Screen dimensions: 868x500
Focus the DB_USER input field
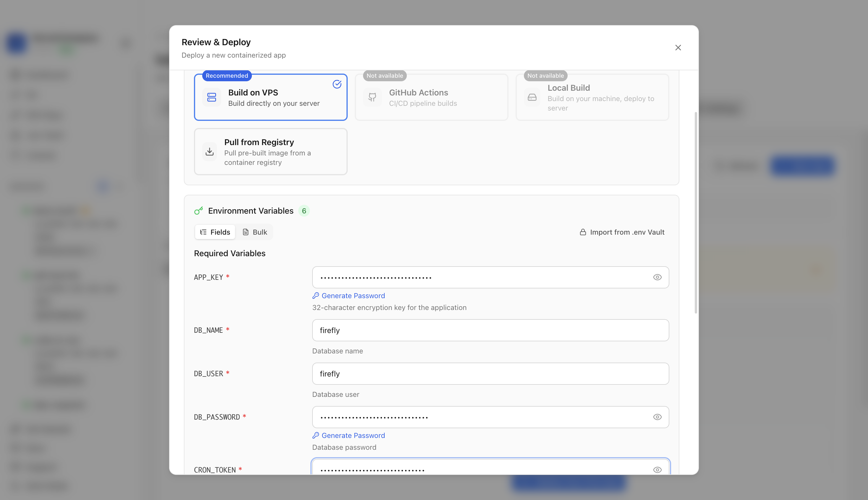[490, 374]
